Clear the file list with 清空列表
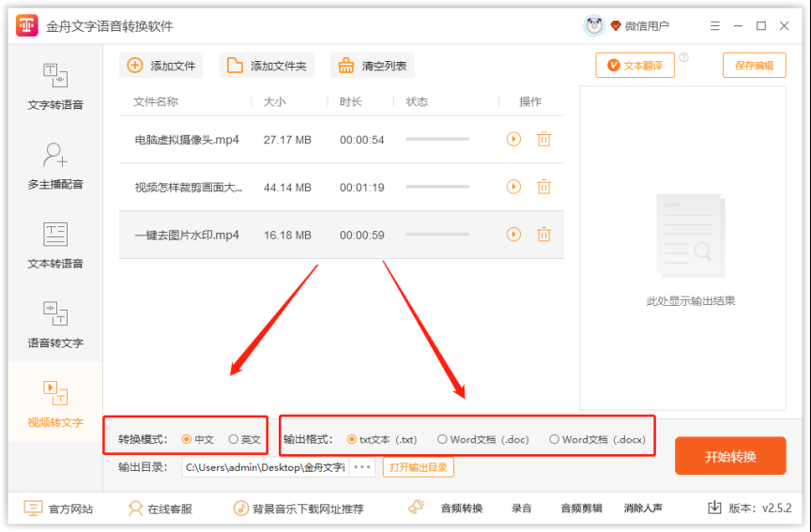Image resolution: width=811 pixels, height=532 pixels. coord(373,66)
